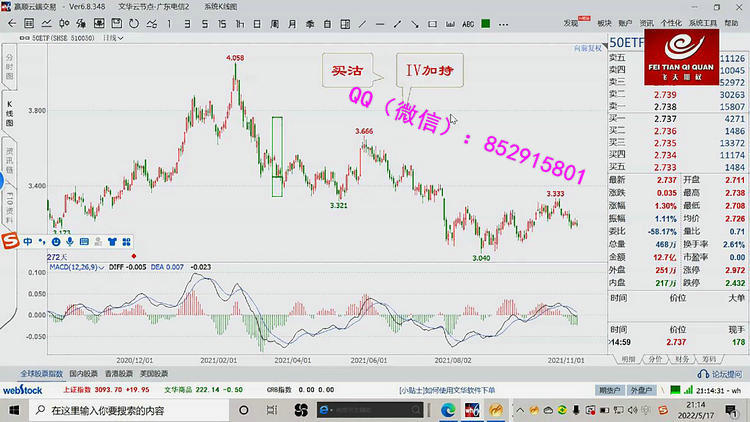Click the 论坛提问 link
Screen dimensions: 750x422
click(x=725, y=373)
